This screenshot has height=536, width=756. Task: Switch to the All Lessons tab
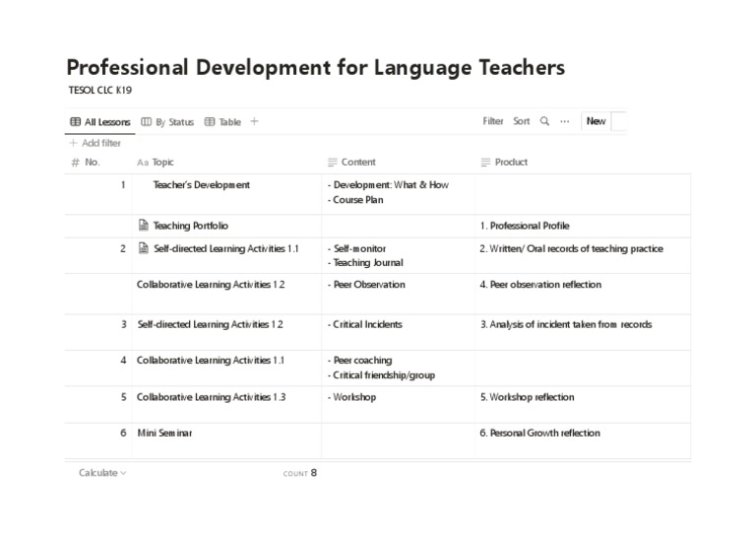100,122
